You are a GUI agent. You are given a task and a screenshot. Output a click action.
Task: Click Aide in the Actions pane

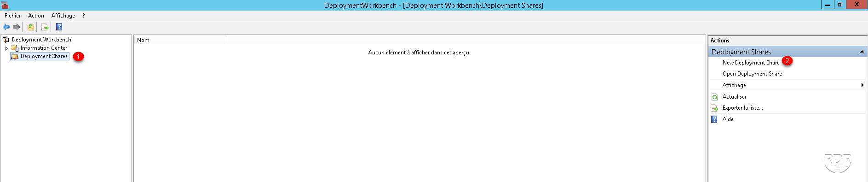click(728, 119)
